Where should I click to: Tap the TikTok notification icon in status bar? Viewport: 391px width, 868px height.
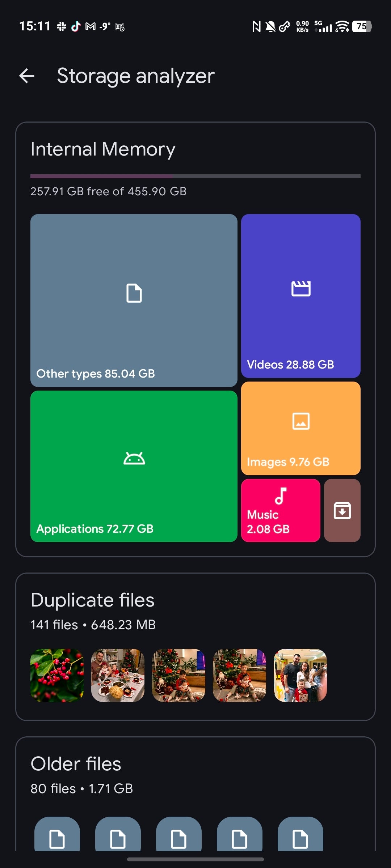coord(76,26)
